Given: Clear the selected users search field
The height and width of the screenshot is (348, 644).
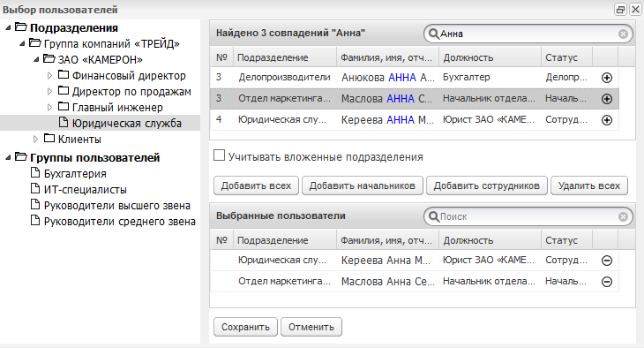Looking at the screenshot, I should tap(623, 216).
